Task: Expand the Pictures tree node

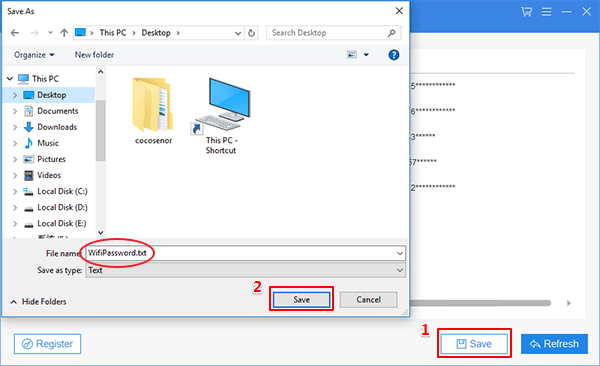Action: pos(15,159)
